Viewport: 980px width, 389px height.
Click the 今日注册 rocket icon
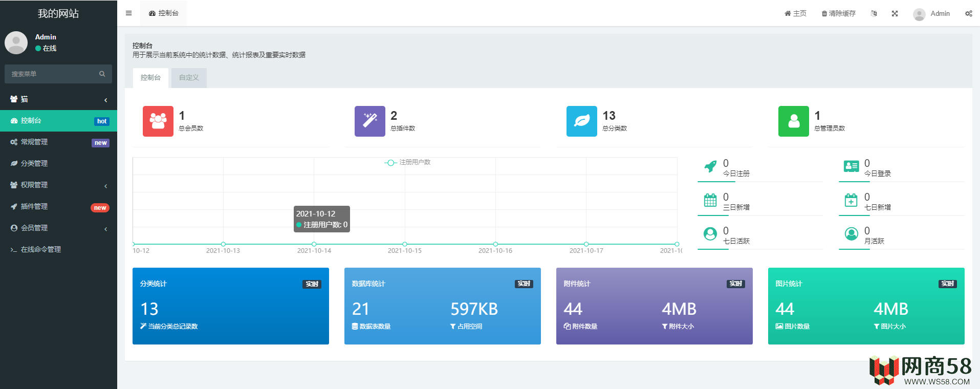pyautogui.click(x=710, y=166)
